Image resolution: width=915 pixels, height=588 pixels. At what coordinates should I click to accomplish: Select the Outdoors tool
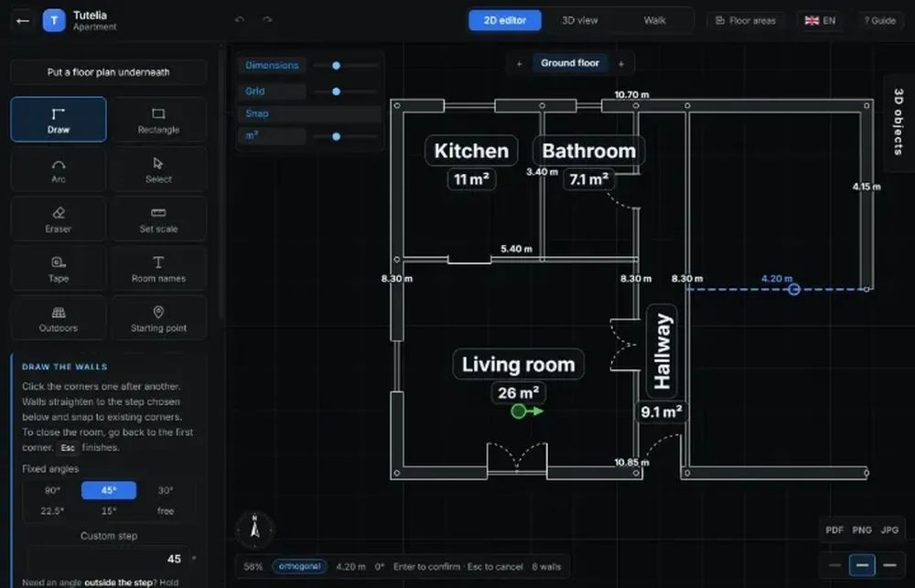coord(59,318)
